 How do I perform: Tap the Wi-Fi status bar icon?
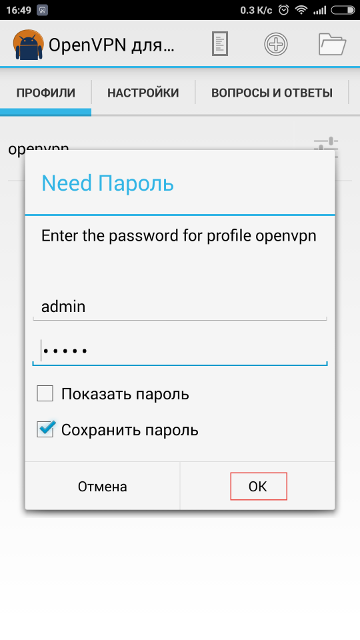pos(302,10)
